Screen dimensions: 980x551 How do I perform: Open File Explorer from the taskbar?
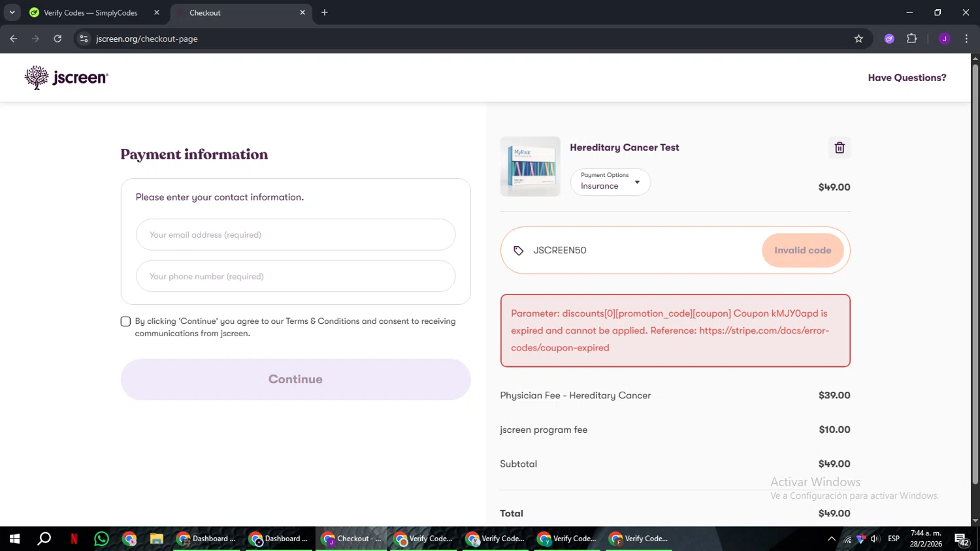(156, 539)
